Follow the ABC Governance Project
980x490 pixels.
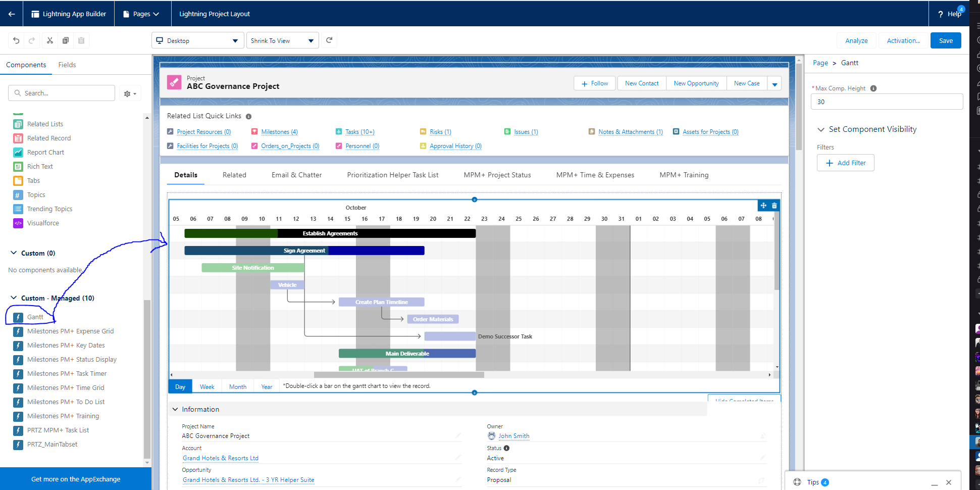pyautogui.click(x=594, y=83)
